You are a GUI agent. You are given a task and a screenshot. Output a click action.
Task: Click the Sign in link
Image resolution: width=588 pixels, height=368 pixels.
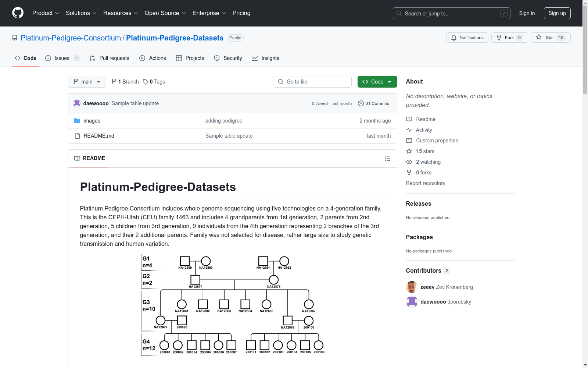(527, 13)
